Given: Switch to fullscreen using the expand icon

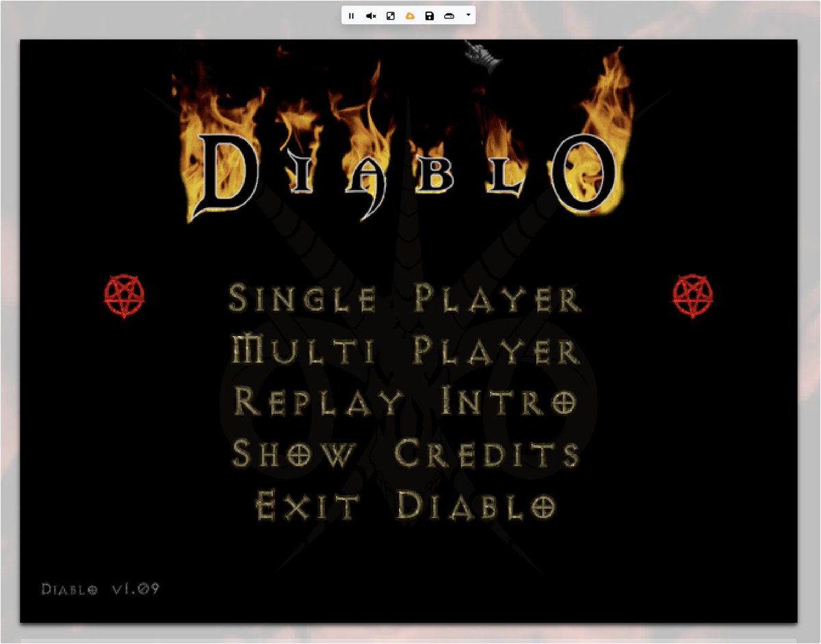Looking at the screenshot, I should tap(390, 16).
